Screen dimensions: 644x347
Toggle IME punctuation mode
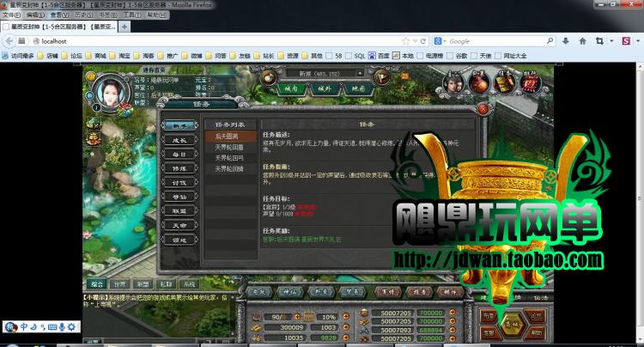tap(42, 327)
